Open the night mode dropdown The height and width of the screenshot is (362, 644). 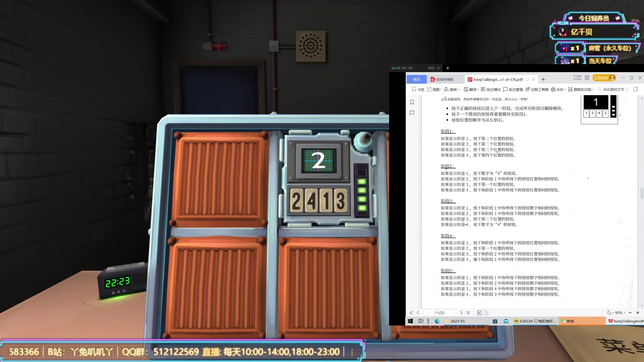(610, 313)
